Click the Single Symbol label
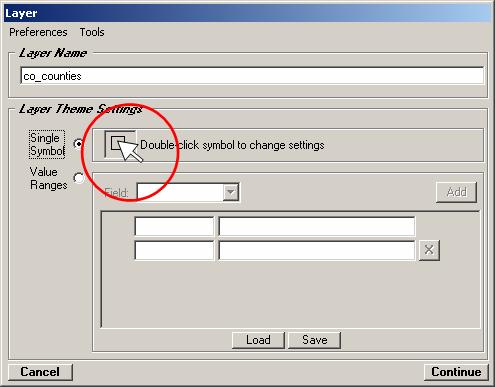The height and width of the screenshot is (387, 495). pos(47,144)
